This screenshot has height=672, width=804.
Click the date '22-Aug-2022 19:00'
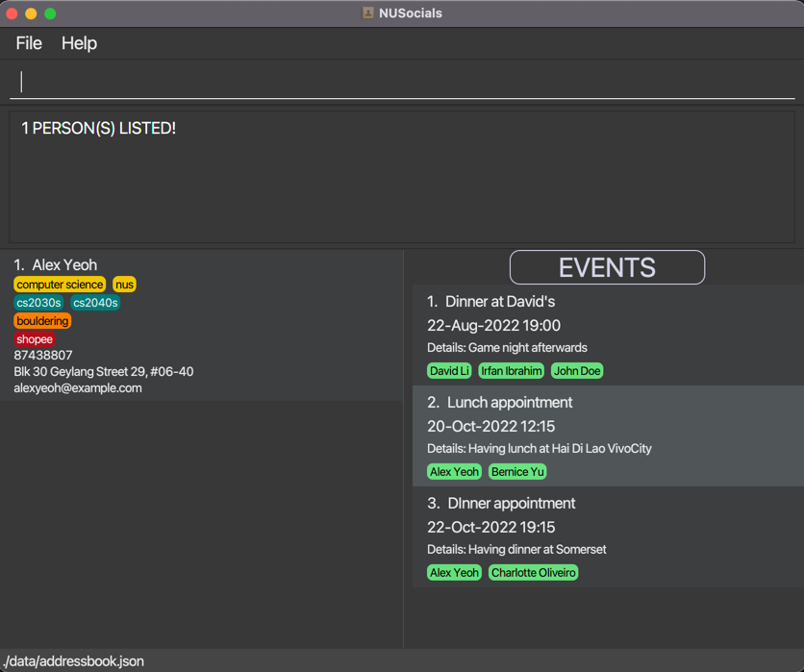tap(493, 326)
